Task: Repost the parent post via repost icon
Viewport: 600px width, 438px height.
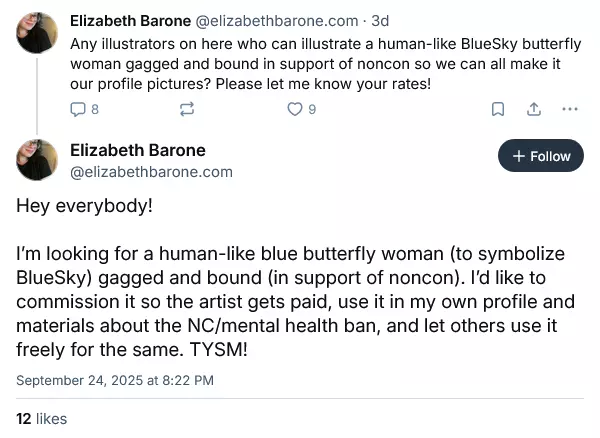Action: [187, 109]
